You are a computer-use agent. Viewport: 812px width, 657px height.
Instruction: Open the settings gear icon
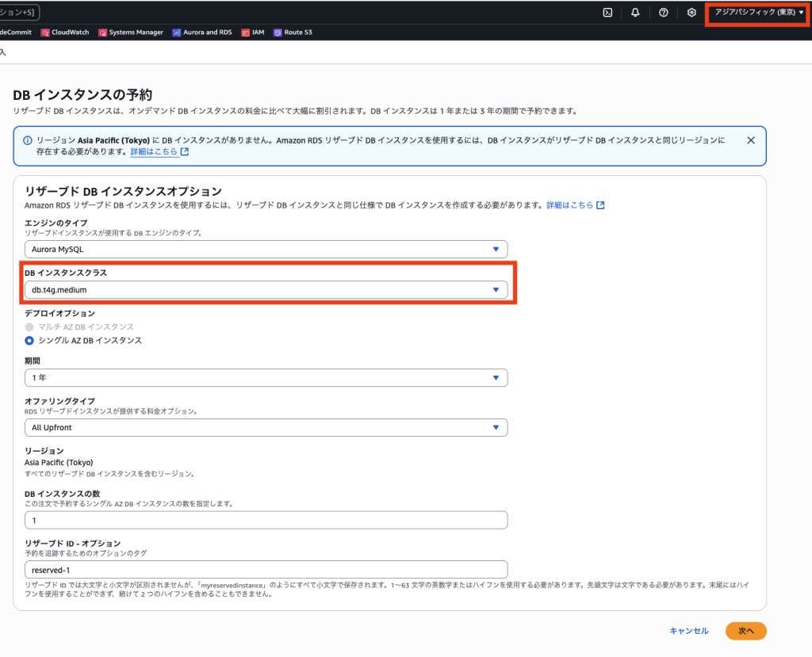(691, 13)
